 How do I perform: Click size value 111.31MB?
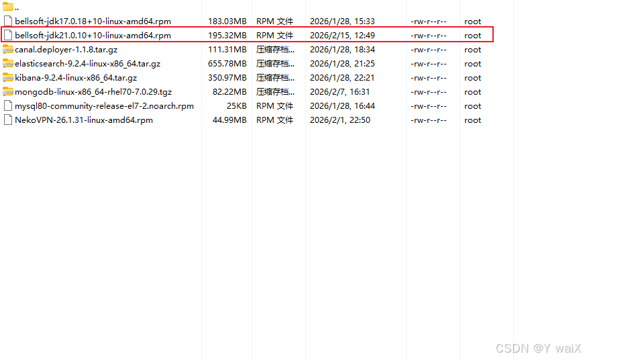(227, 50)
